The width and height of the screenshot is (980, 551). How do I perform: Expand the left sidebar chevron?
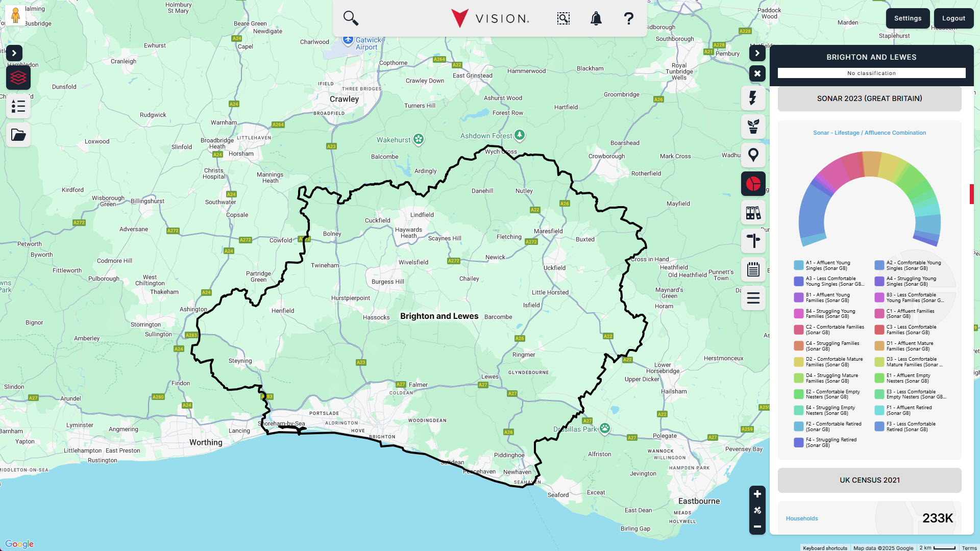point(14,53)
